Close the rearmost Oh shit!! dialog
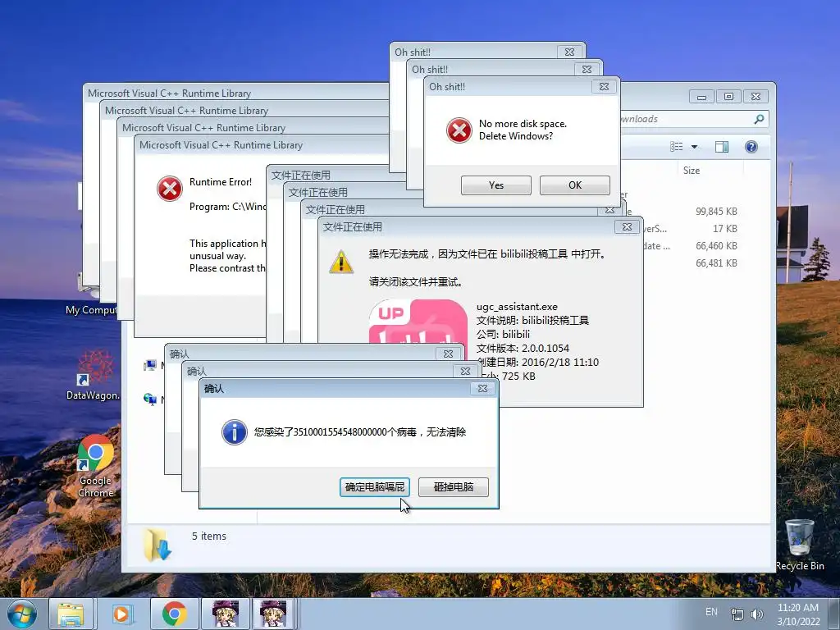 569,52
